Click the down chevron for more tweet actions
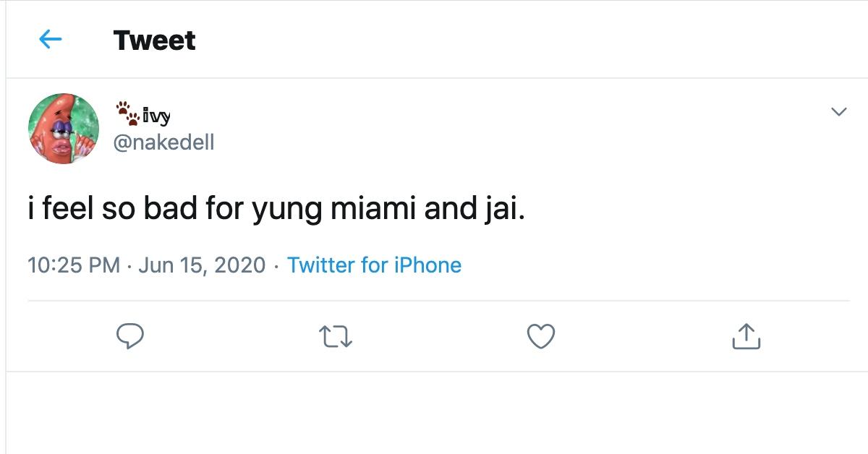The image size is (868, 454). (x=839, y=111)
